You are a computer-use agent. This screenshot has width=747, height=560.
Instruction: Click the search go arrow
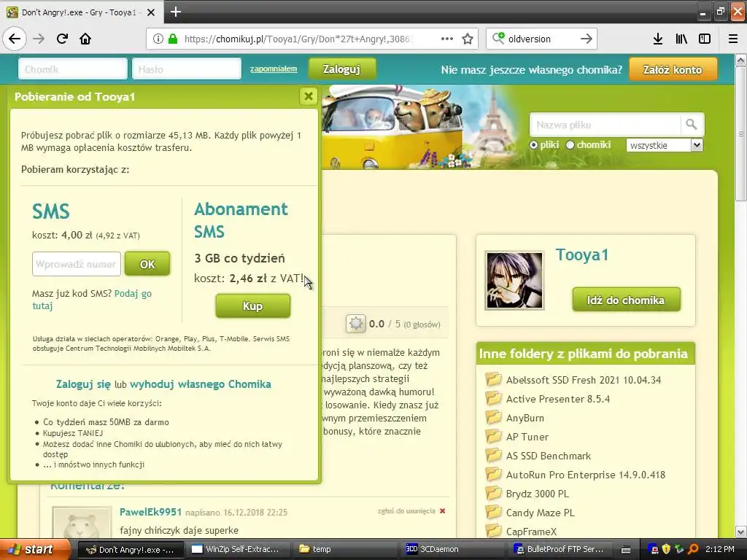587,39
